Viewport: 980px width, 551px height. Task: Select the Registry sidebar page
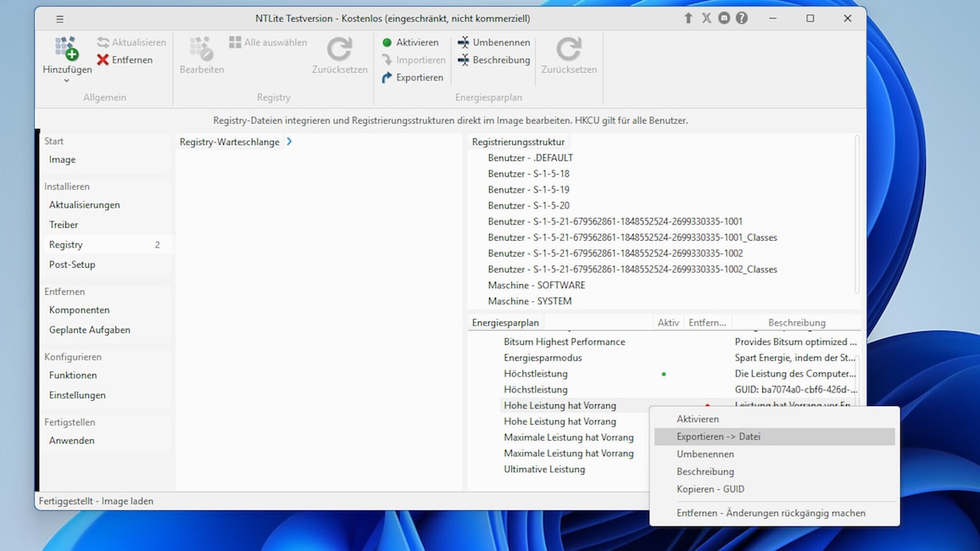coord(104,245)
